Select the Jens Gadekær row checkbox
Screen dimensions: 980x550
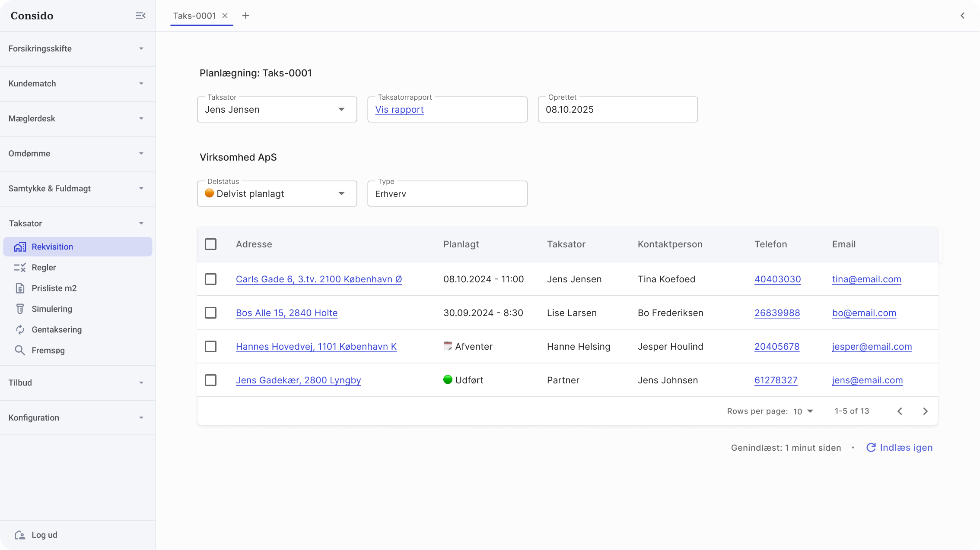point(210,380)
